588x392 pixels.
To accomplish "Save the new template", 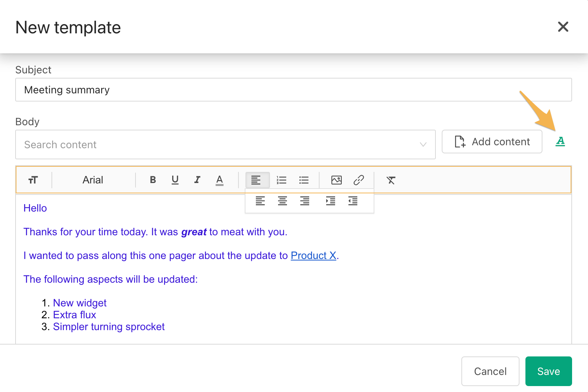I will point(548,371).
